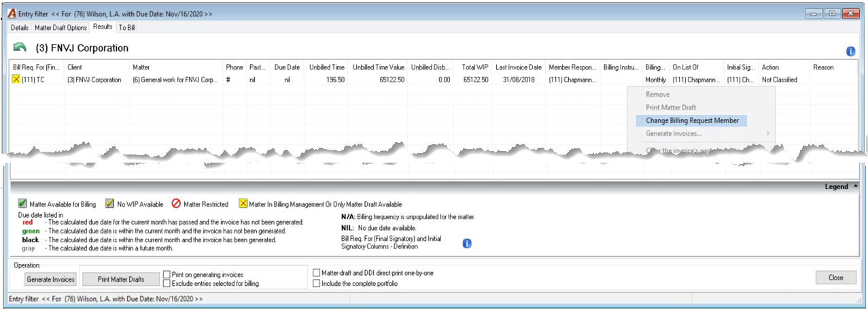Click the Monthly billing frequency cell
Screen dimensions: 868x311
656,80
